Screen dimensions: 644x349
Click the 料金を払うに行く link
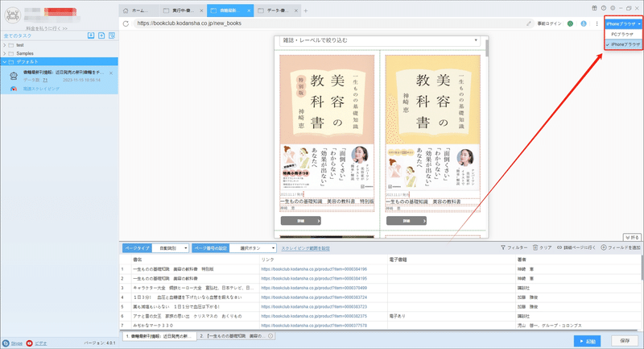(x=47, y=28)
